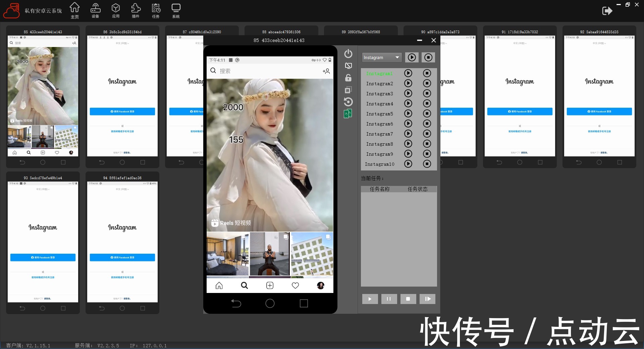Viewport: 644px width, 349px height.
Task: Run the Instagram7 script
Action: (408, 134)
